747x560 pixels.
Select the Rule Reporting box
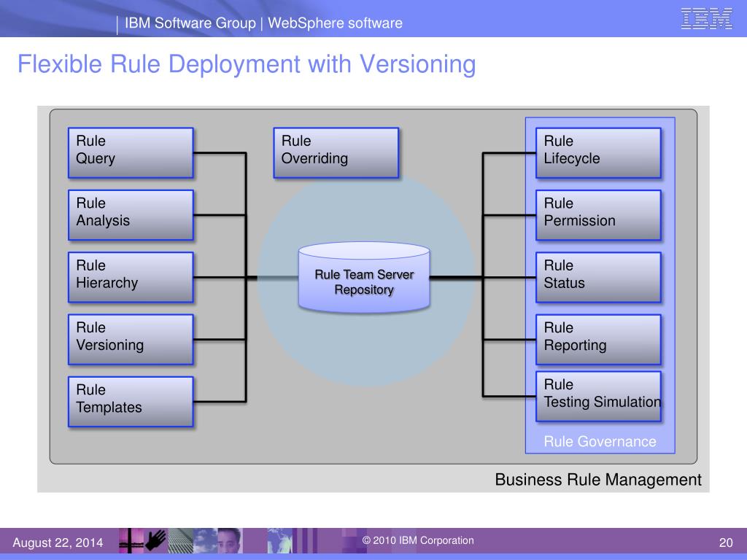[x=598, y=340]
